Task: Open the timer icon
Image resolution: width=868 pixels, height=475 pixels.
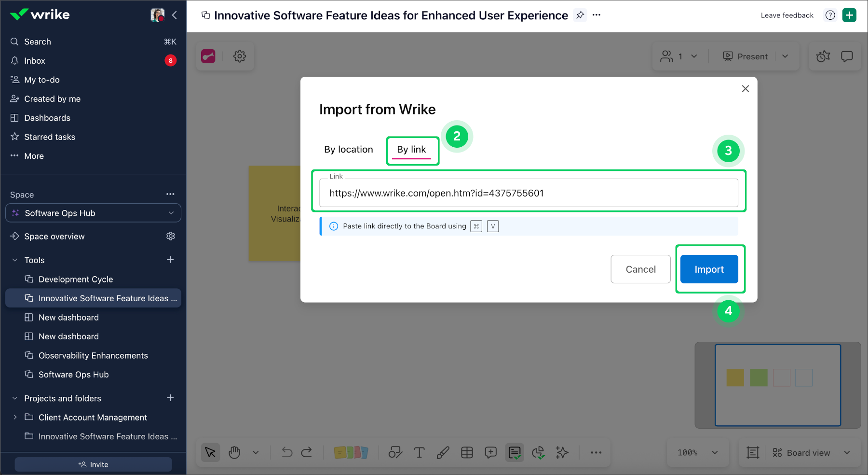Action: click(x=823, y=56)
